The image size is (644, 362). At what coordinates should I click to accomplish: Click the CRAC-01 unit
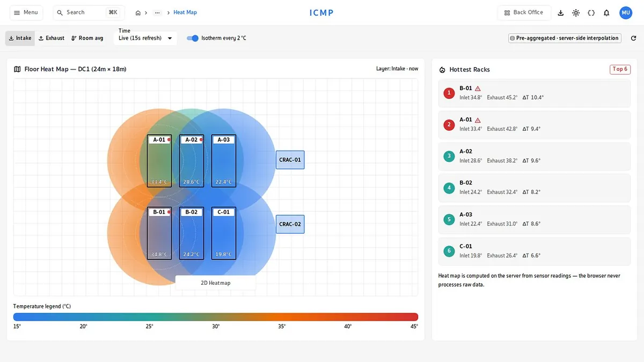tap(290, 160)
